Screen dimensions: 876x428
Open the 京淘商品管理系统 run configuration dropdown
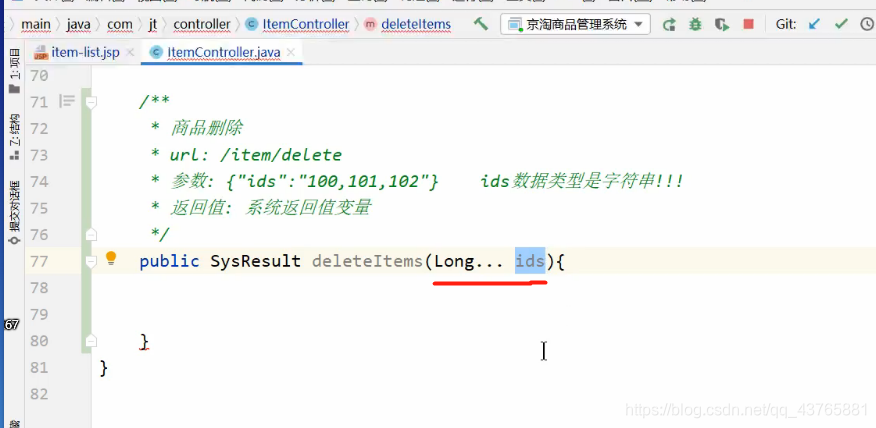pyautogui.click(x=575, y=25)
